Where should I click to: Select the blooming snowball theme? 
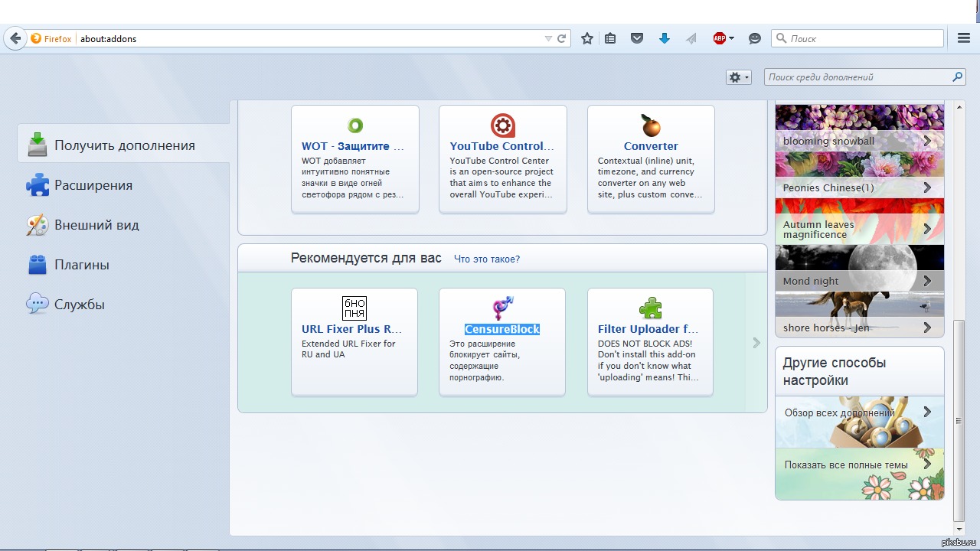pyautogui.click(x=859, y=128)
